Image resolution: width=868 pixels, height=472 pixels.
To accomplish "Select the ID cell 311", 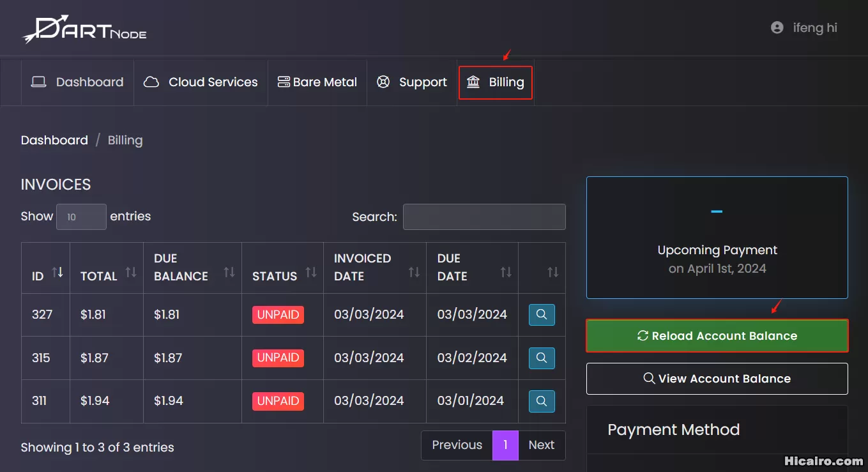I will [45, 401].
